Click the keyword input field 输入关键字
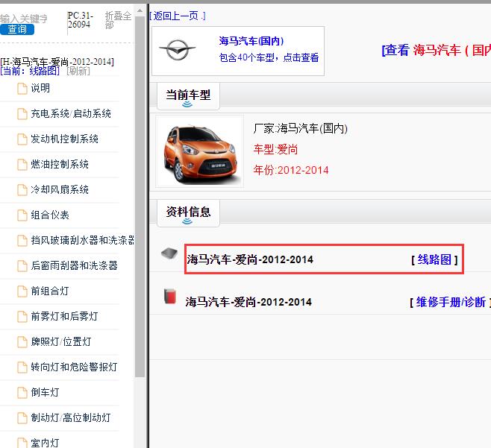The image size is (491, 448). coord(24,19)
